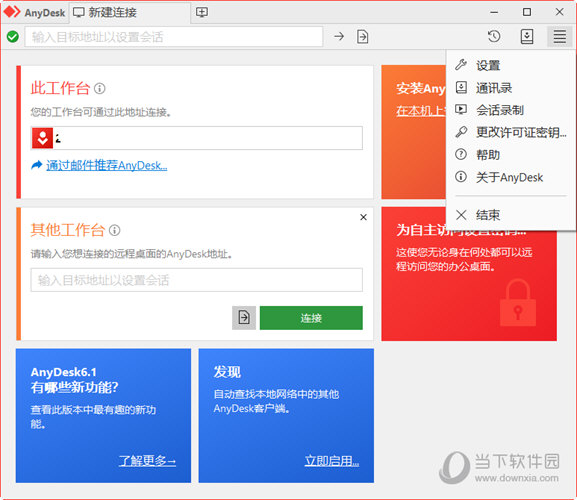Open 通过邮件推荐AnyDesk link
Image resolution: width=577 pixels, height=500 pixels.
(x=107, y=166)
